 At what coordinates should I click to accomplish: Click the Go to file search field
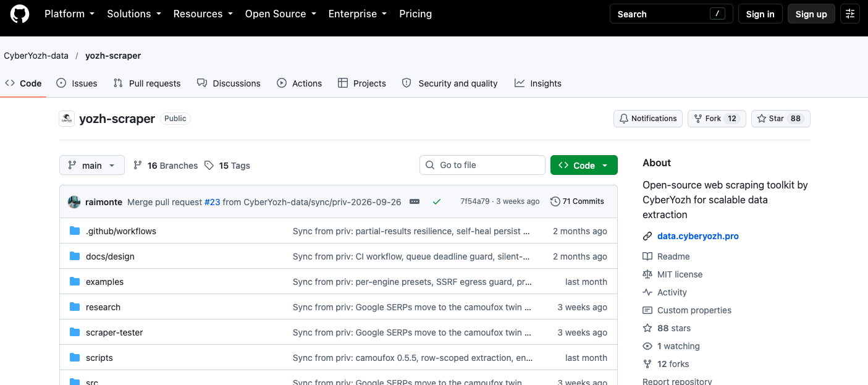(x=482, y=165)
